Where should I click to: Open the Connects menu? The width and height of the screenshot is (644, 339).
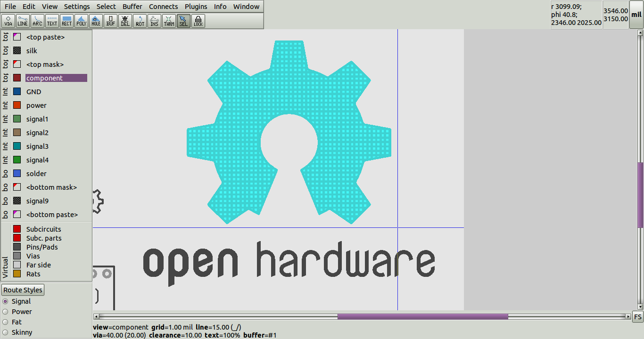pyautogui.click(x=163, y=6)
